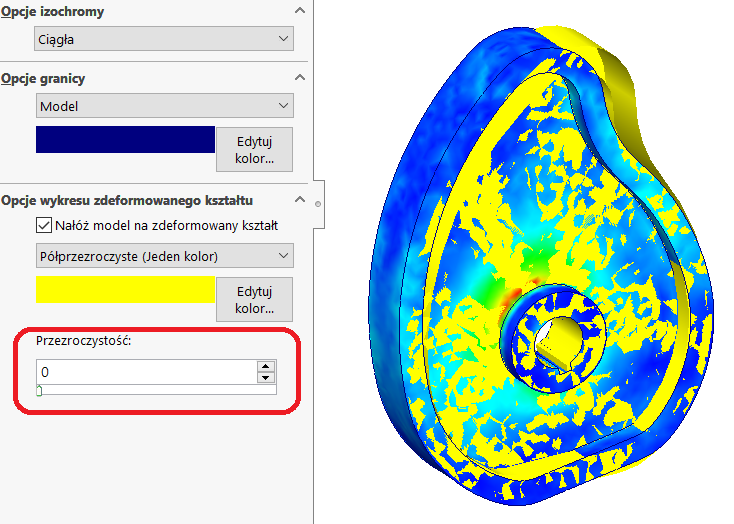
Task: Increase Przezroczystość with the up arrow
Action: tap(266, 366)
